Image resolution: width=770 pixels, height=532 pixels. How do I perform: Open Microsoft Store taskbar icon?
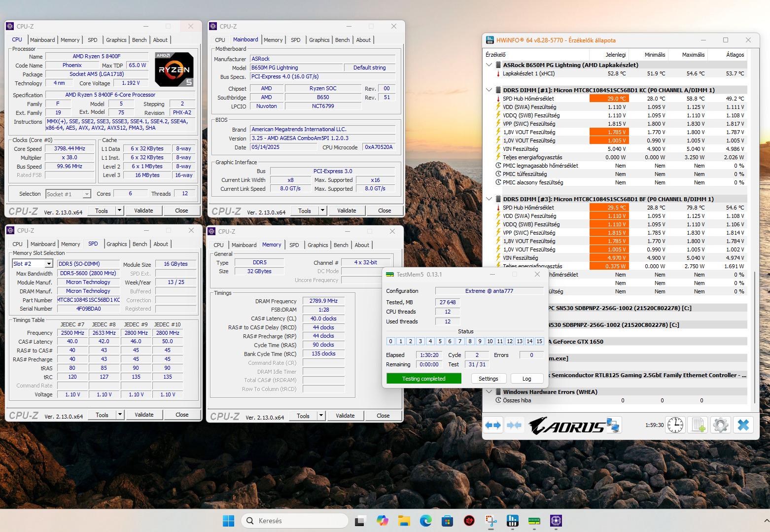448,521
